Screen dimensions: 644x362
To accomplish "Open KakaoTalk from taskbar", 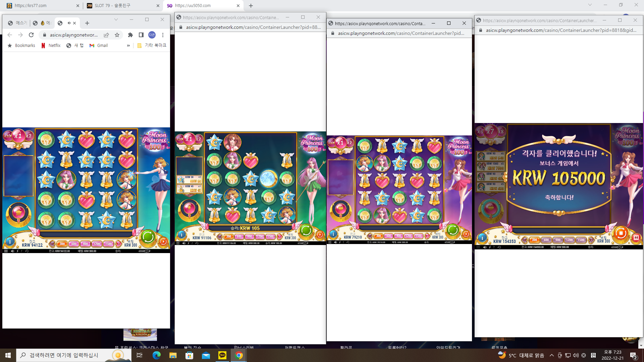I will point(222,355).
